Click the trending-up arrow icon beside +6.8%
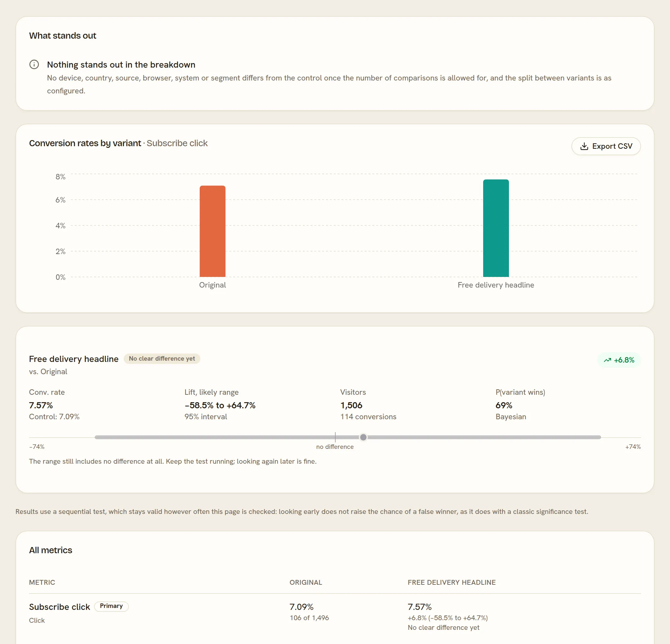 pyautogui.click(x=607, y=360)
